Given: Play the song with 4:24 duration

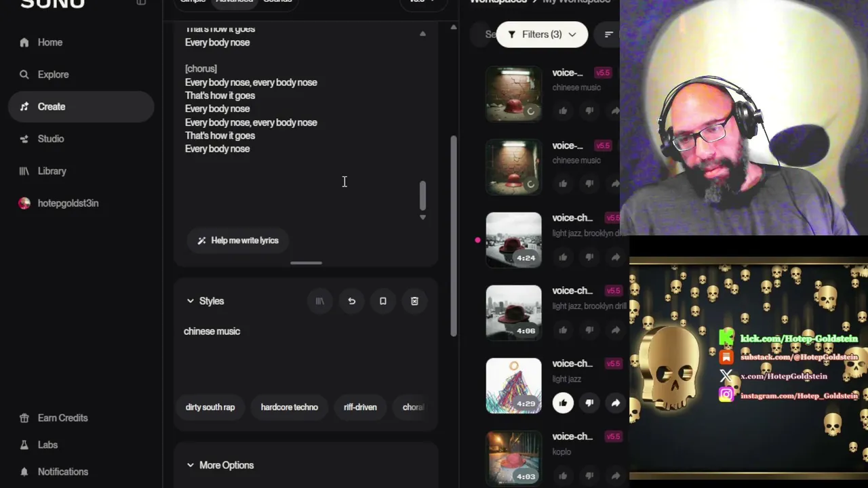Looking at the screenshot, I should 514,240.
